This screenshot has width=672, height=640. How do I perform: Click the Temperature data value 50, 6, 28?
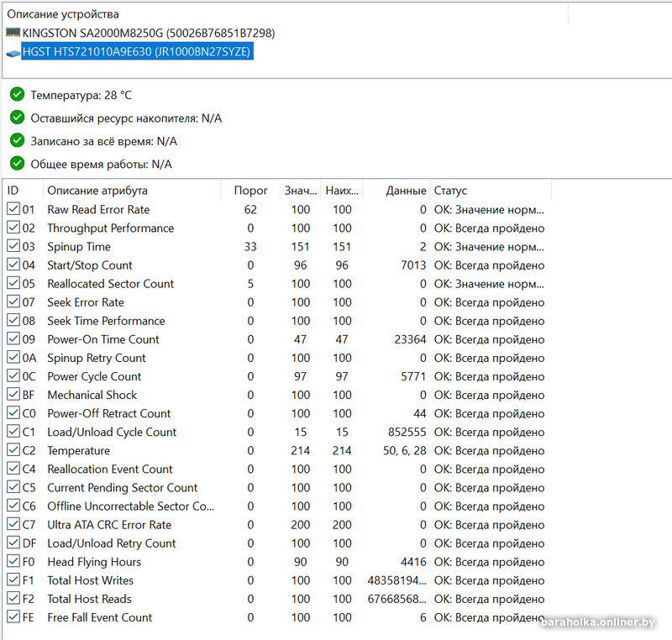click(405, 451)
